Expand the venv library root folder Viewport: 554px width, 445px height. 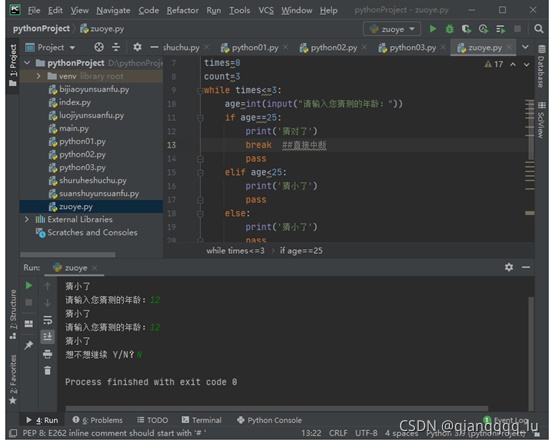click(39, 76)
